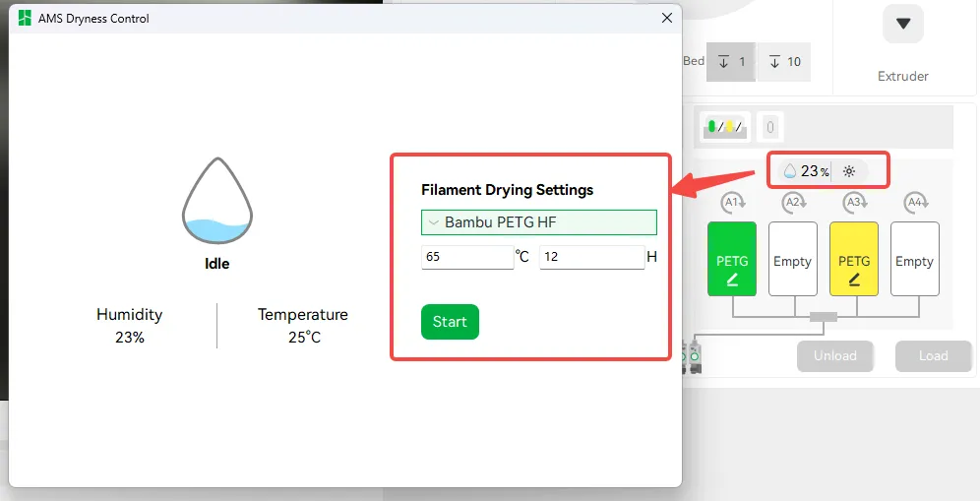
Task: Click the A3 slot refresh icon
Action: [854, 202]
